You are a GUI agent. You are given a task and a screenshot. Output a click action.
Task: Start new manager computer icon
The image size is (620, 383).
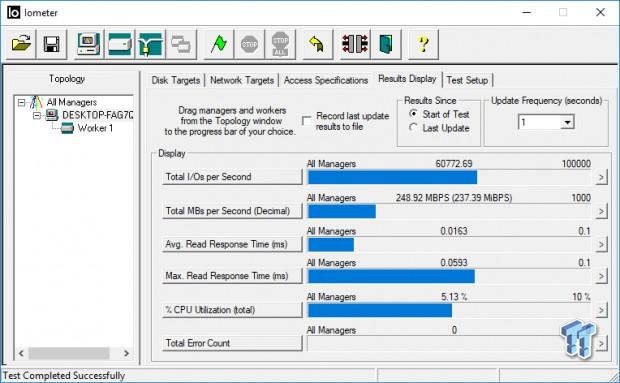89,44
